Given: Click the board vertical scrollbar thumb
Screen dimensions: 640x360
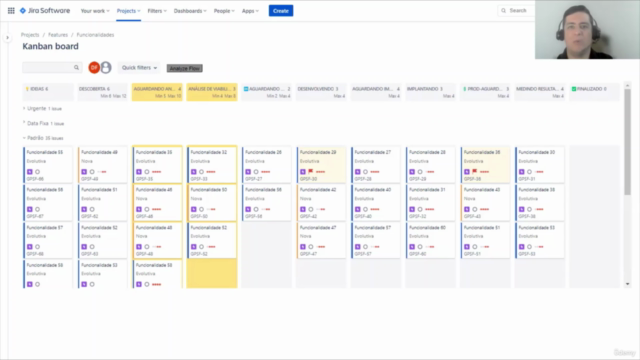Looking at the screenshot, I should (x=627, y=141).
